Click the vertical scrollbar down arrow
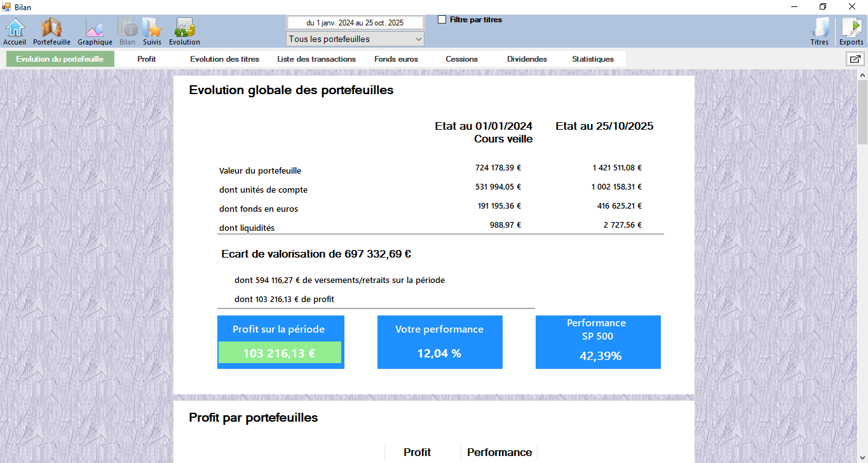The image size is (868, 463). coord(862,457)
